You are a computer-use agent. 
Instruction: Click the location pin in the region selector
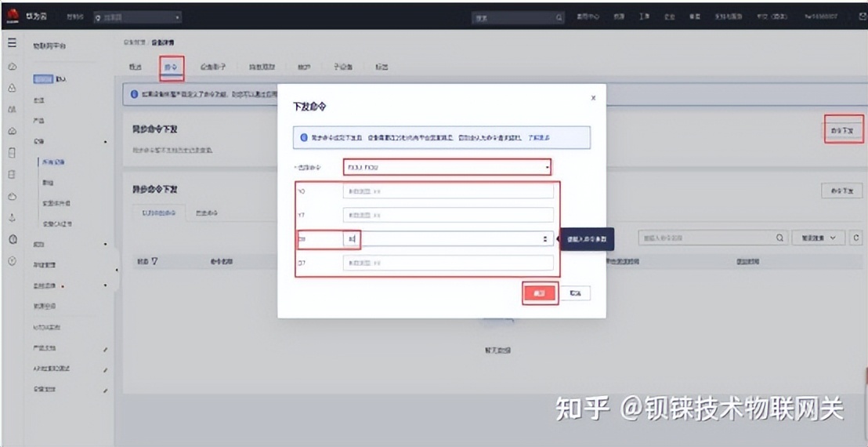[98, 18]
